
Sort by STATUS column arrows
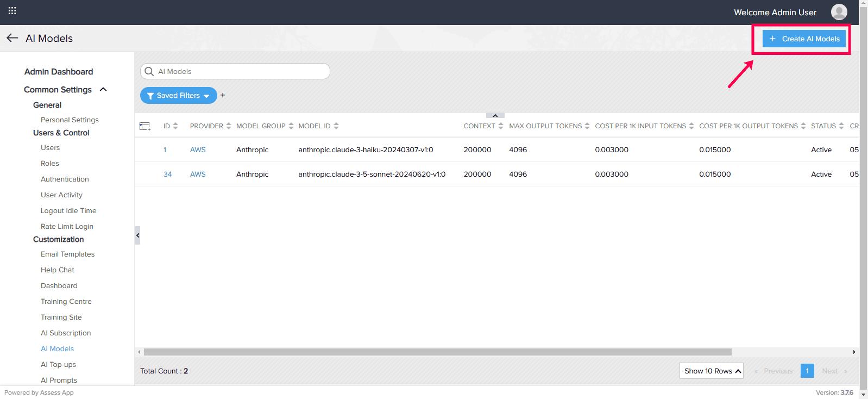(x=841, y=126)
